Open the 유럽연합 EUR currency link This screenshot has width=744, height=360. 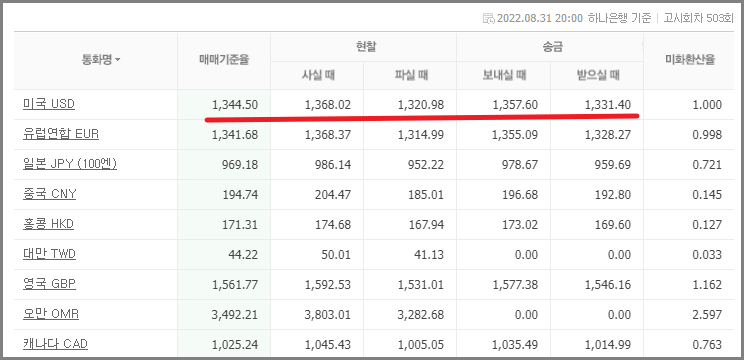(x=61, y=134)
